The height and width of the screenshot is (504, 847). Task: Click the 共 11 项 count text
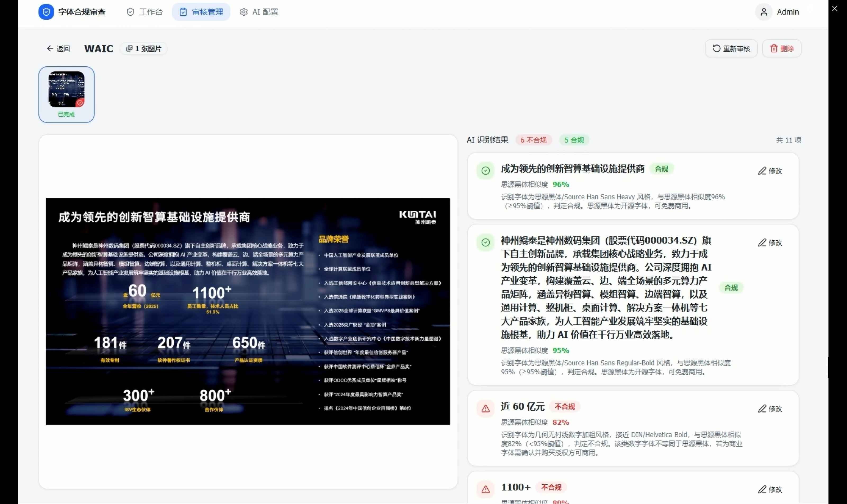pyautogui.click(x=789, y=140)
